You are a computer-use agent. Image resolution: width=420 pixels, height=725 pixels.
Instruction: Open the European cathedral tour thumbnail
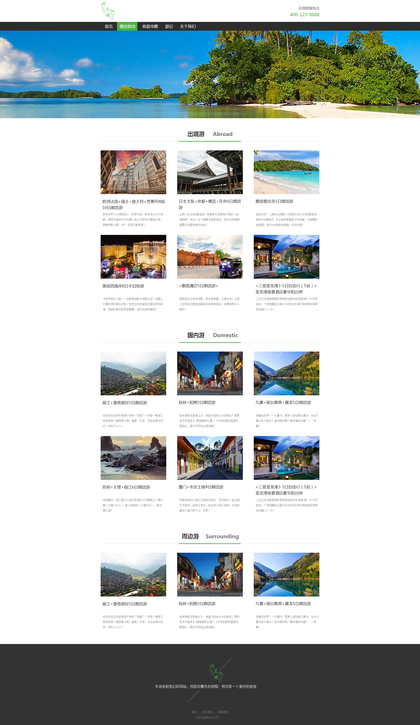133,172
